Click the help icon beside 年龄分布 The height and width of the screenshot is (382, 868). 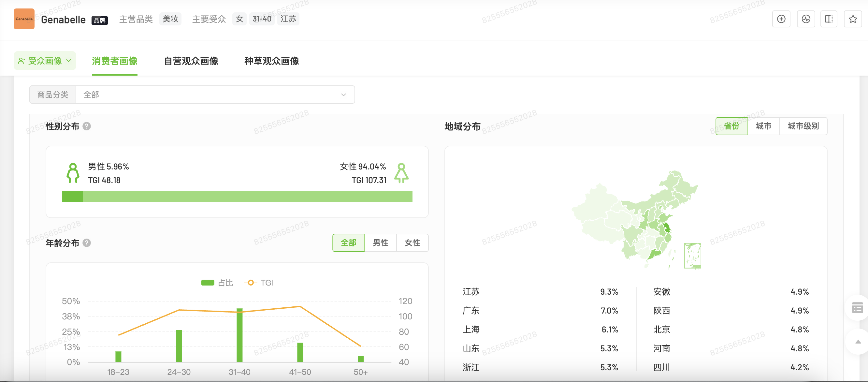pos(87,243)
